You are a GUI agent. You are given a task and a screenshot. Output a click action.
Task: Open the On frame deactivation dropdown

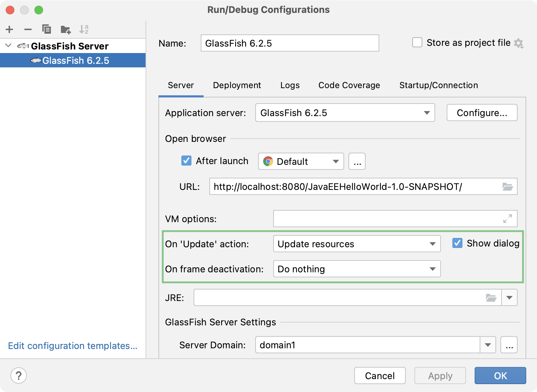coord(357,269)
